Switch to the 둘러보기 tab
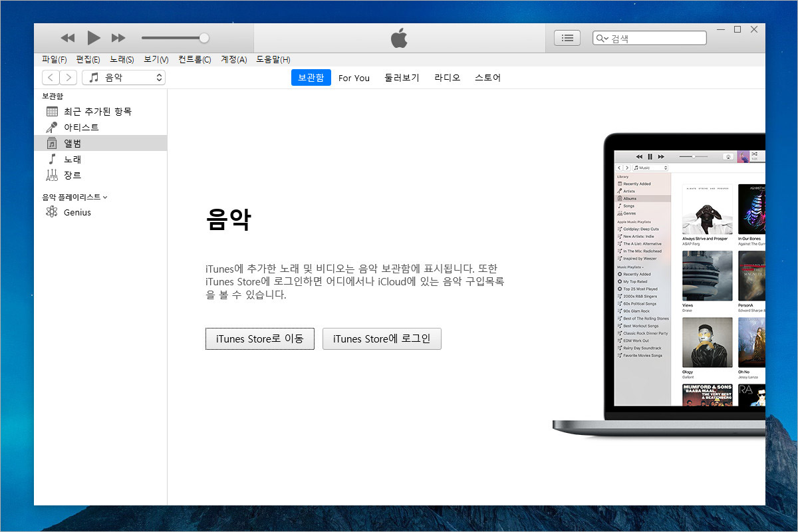 [402, 78]
